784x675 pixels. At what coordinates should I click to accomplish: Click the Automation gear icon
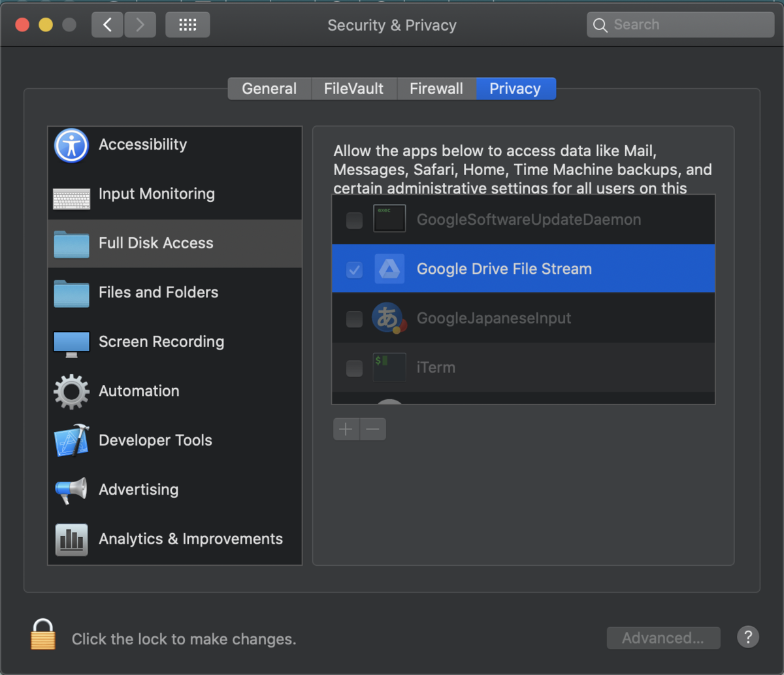[71, 391]
